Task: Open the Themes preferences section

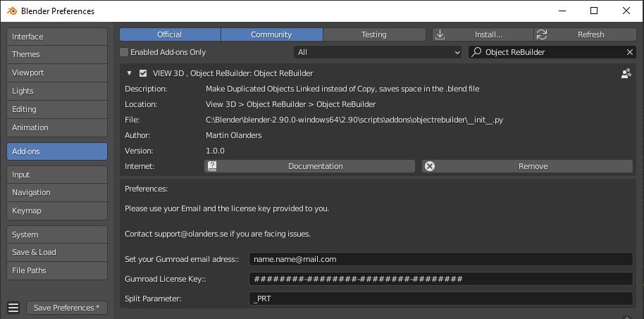Action: [x=57, y=54]
